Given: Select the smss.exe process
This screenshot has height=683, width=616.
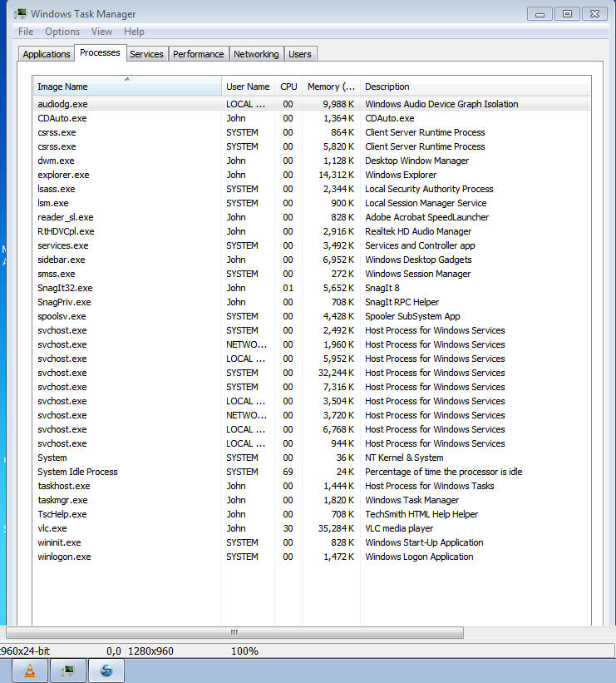Looking at the screenshot, I should 312,274.
